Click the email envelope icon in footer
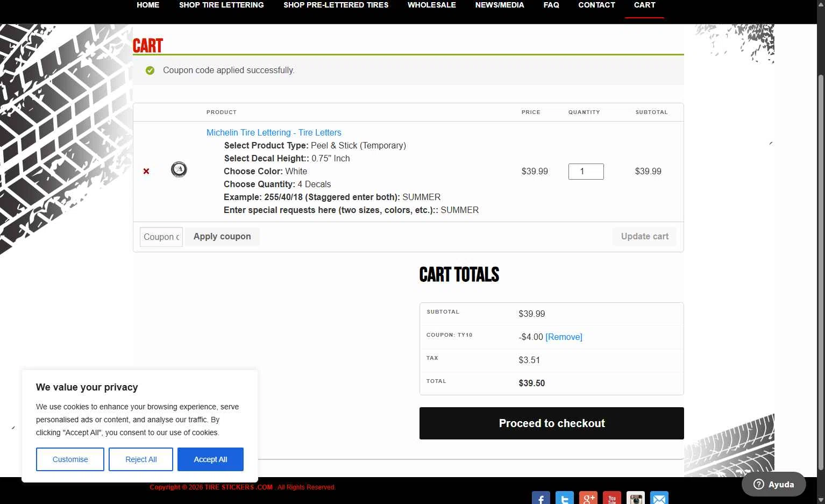 pos(659,498)
